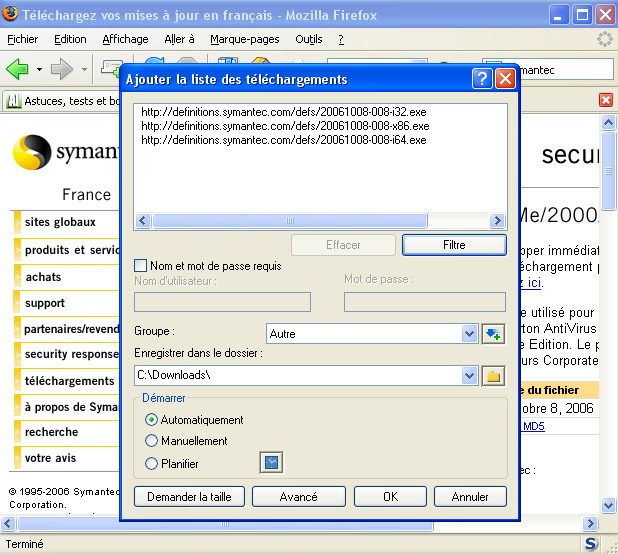This screenshot has width=618, height=554.
Task: Click Demander la taille button
Action: tap(189, 496)
